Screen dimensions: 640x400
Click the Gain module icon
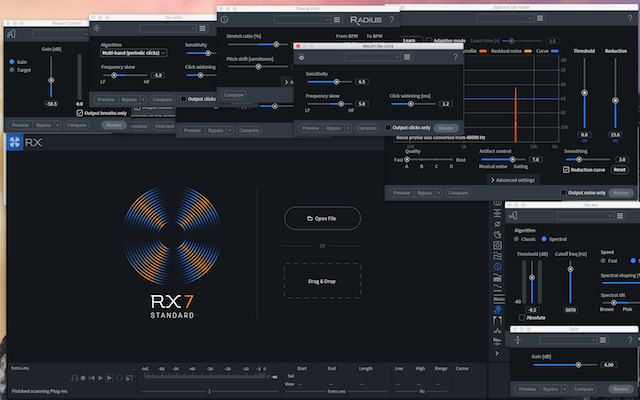pyautogui.click(x=518, y=340)
